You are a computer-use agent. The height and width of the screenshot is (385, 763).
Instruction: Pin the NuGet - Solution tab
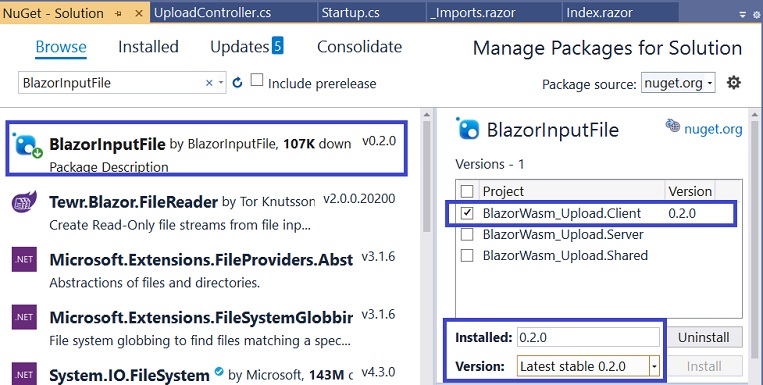pos(118,14)
